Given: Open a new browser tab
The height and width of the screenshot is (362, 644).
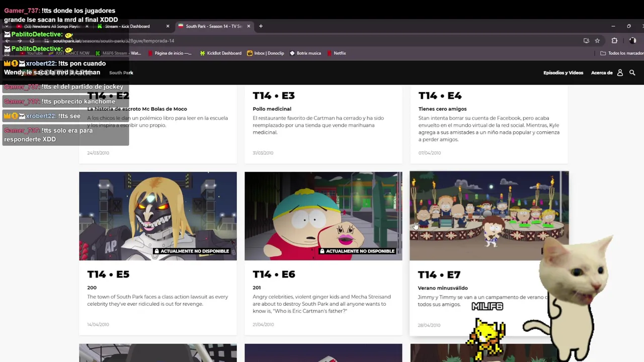Looking at the screenshot, I should point(261,26).
